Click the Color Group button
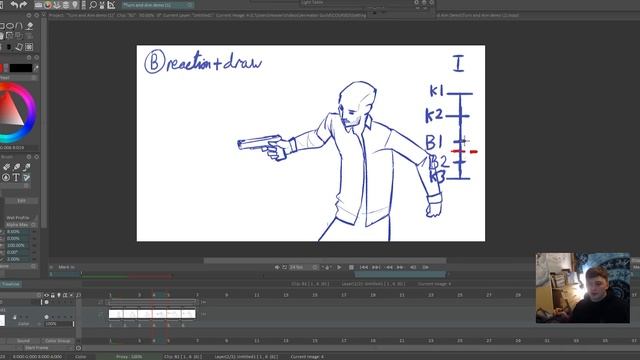640x360 pixels. coord(58,341)
